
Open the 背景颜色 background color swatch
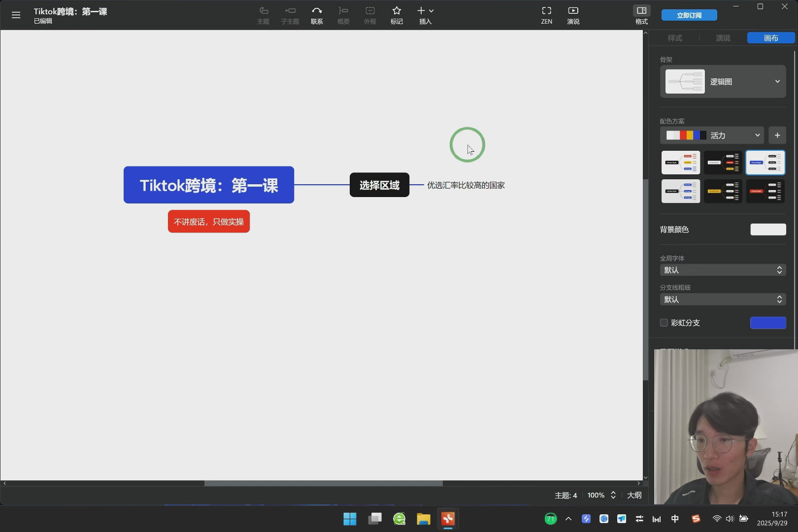pyautogui.click(x=768, y=230)
